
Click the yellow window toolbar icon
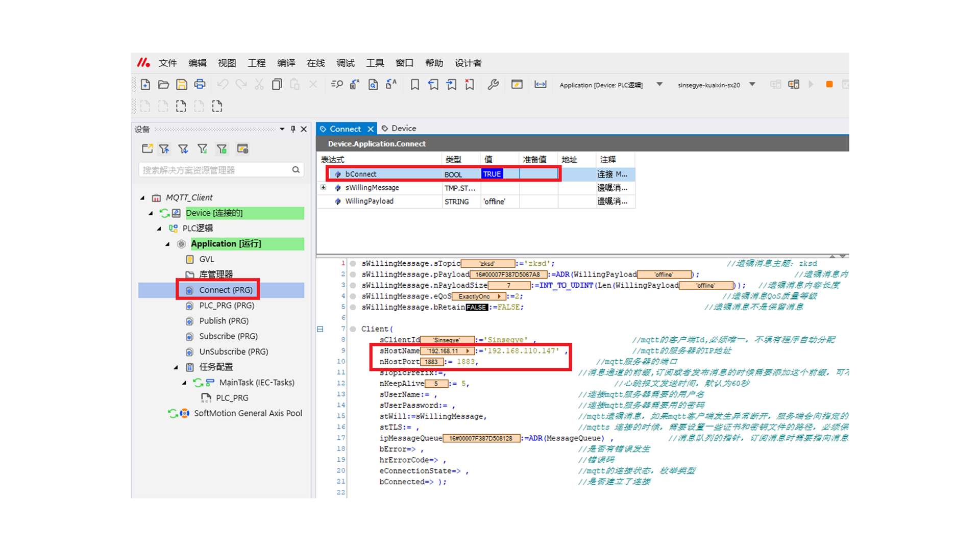(517, 85)
